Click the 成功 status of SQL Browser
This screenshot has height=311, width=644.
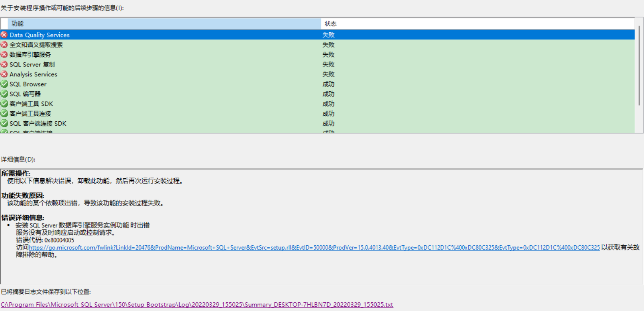click(x=328, y=84)
